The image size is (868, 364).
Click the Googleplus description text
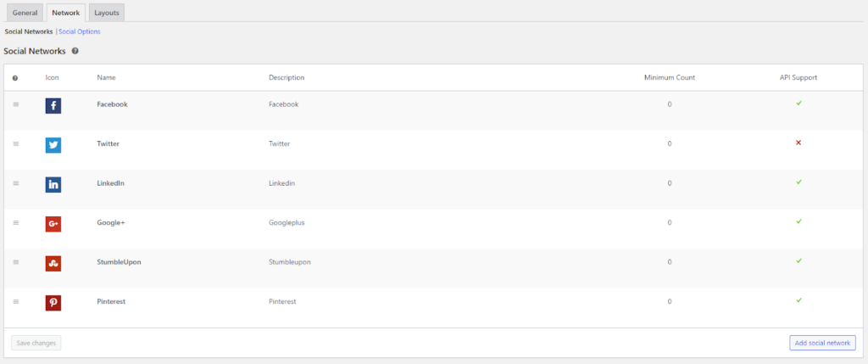click(287, 222)
